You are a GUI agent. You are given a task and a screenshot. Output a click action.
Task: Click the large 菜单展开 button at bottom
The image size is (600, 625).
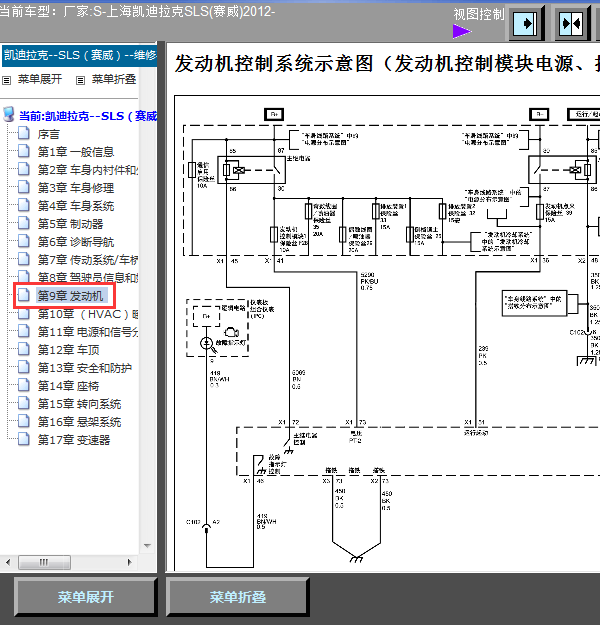click(85, 597)
